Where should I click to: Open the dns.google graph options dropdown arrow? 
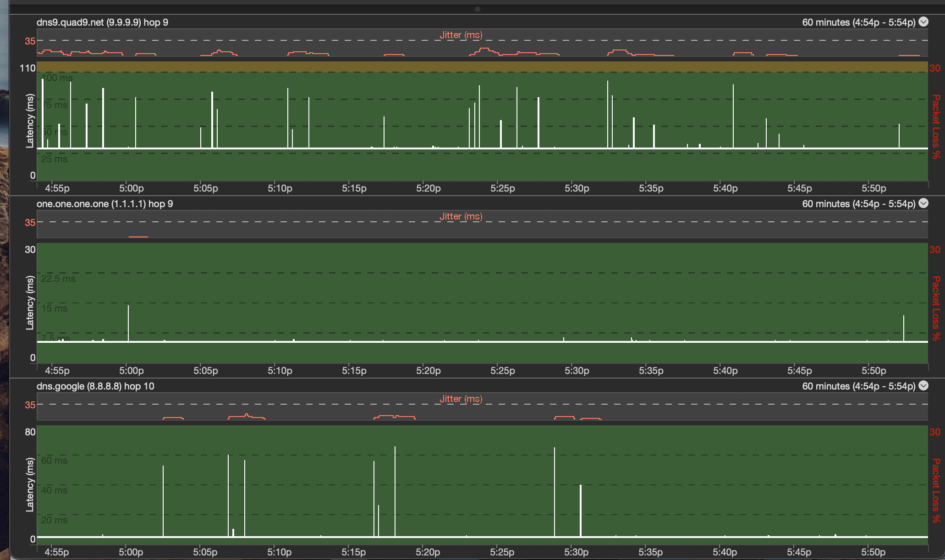point(924,385)
